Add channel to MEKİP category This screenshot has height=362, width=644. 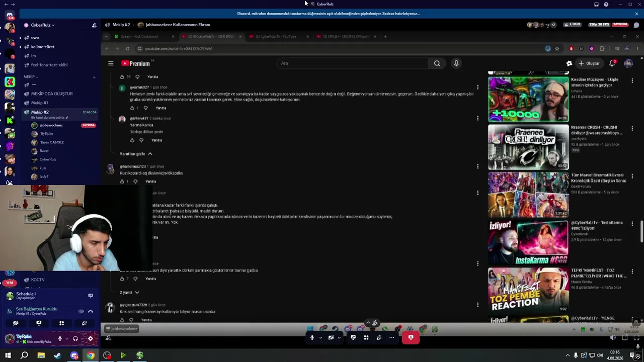click(94, 77)
